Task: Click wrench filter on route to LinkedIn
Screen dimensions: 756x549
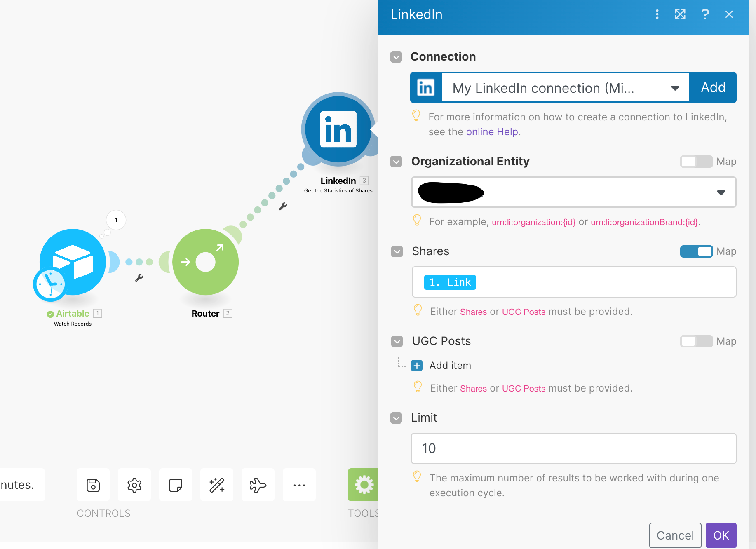Action: [x=283, y=206]
